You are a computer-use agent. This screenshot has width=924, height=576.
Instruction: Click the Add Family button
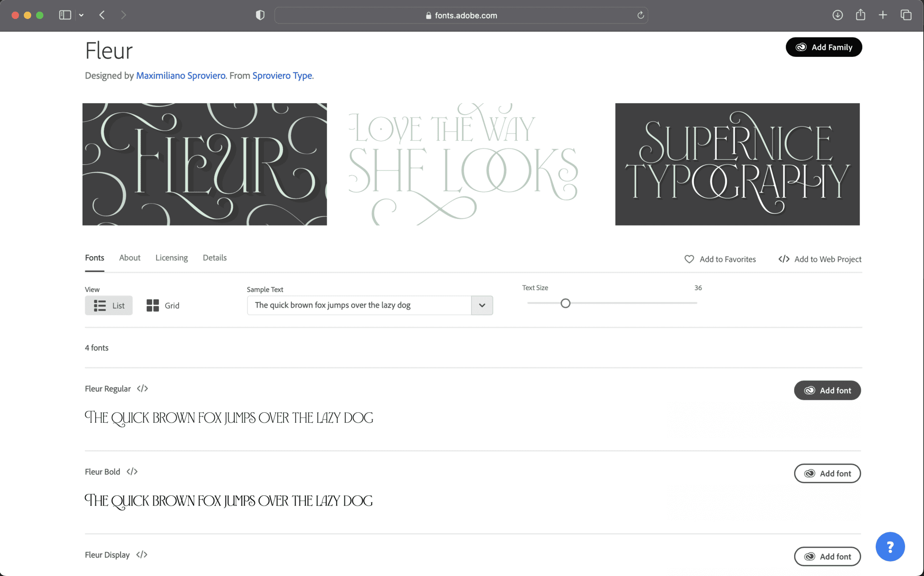(x=823, y=47)
